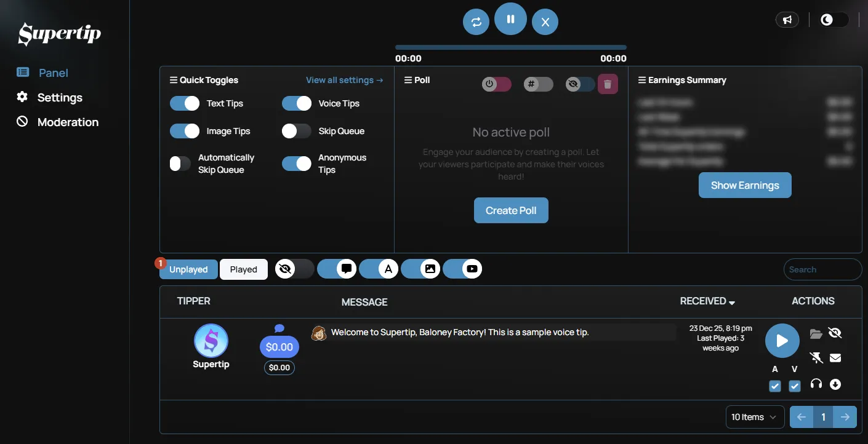Click the chat bubble icon above amount
This screenshot has height=444, width=868.
[279, 328]
